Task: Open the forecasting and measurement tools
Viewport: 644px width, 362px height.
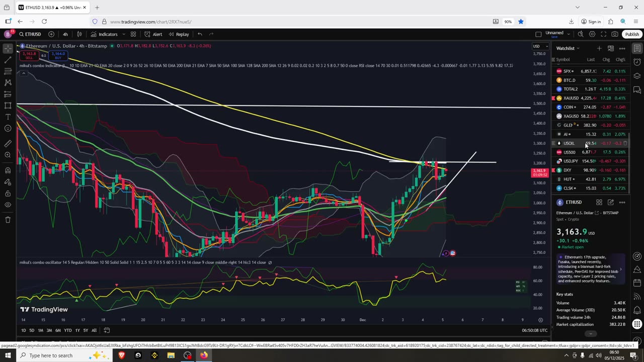Action: [x=8, y=94]
